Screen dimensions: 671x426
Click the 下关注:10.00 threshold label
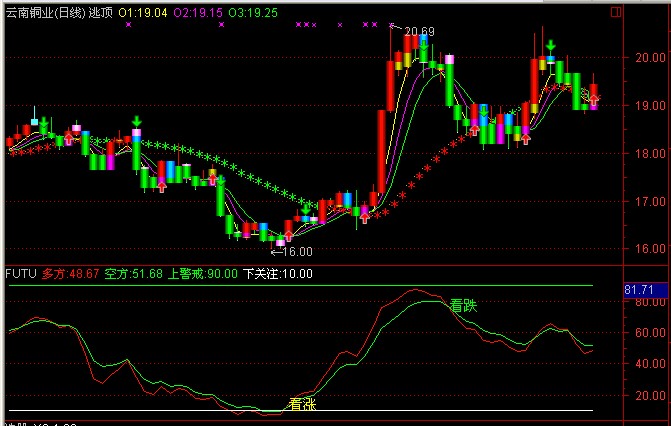tap(278, 273)
